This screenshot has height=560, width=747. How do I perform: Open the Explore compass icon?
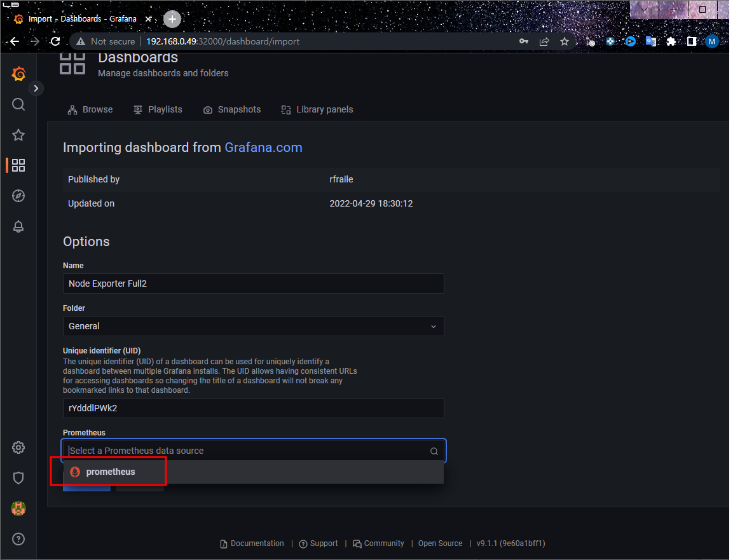pos(18,196)
